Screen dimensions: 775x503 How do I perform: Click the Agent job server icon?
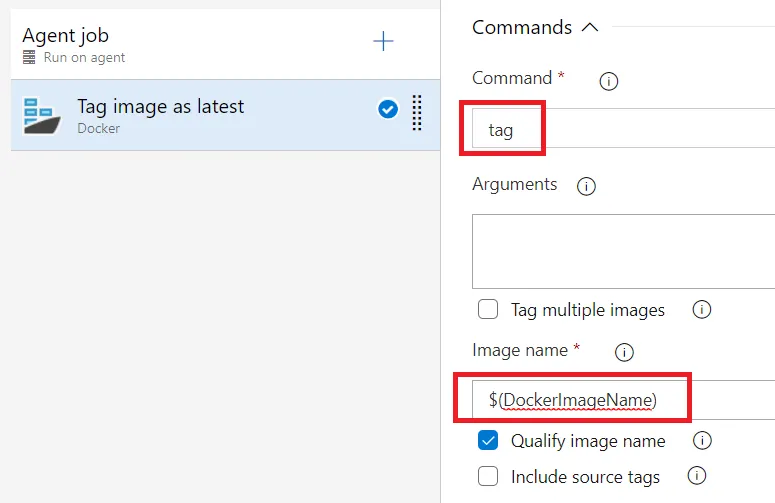[x=29, y=58]
